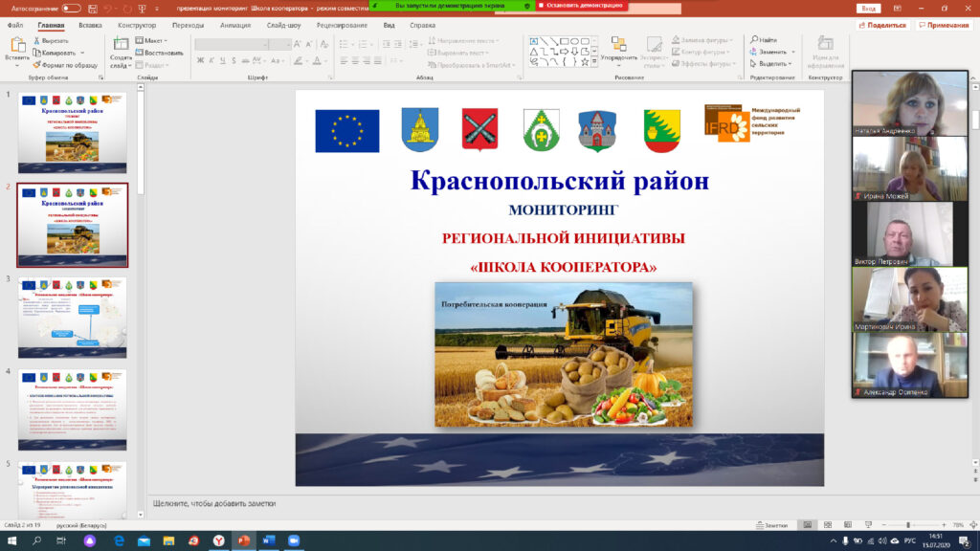The width and height of the screenshot is (980, 551).
Task: Switch to Normal view in status bar
Action: 808,525
